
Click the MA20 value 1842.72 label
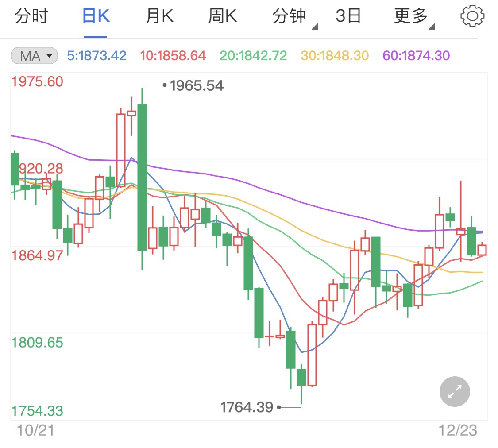coord(253,56)
